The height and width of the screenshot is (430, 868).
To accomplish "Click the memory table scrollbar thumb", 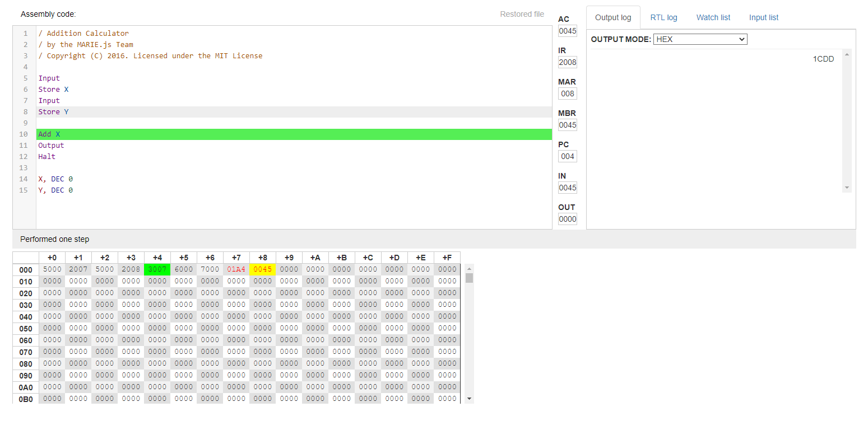I will [x=470, y=278].
